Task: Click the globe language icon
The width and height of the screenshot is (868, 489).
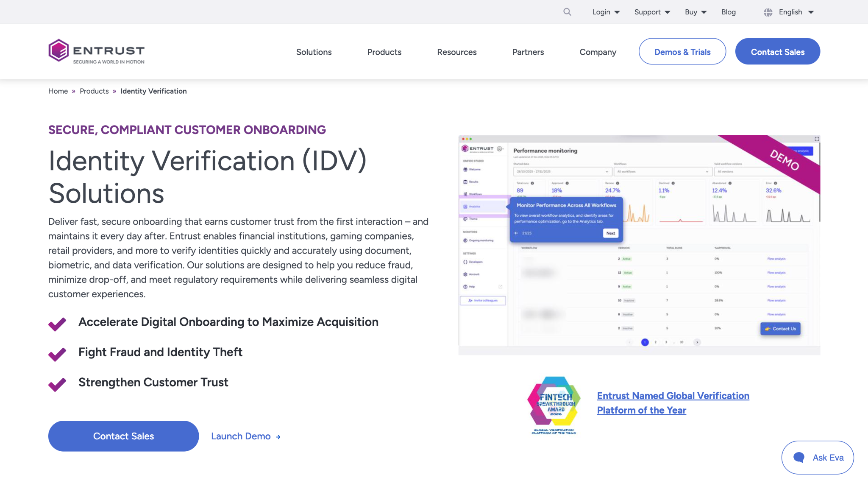Action: (768, 12)
